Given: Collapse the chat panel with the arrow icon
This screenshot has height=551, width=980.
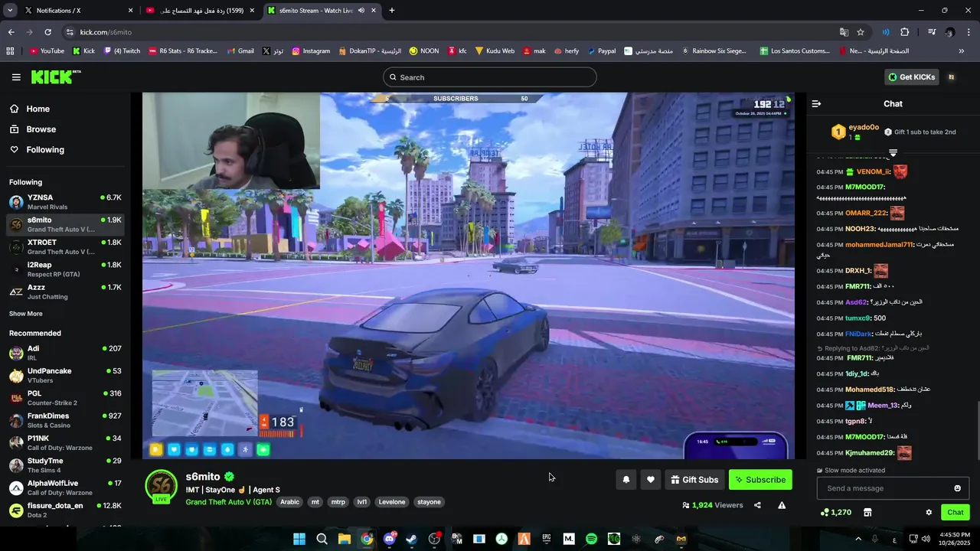Looking at the screenshot, I should point(816,104).
